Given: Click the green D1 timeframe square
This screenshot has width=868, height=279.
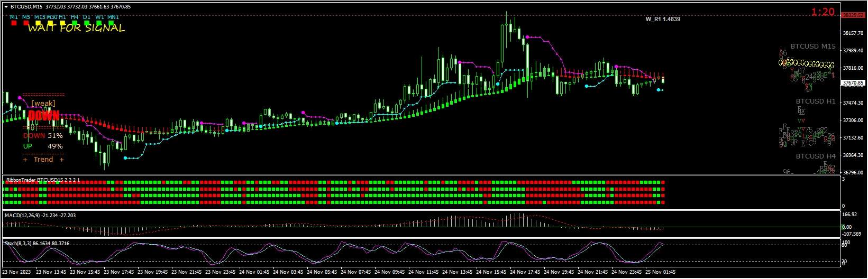Looking at the screenshot, I should click(87, 23).
